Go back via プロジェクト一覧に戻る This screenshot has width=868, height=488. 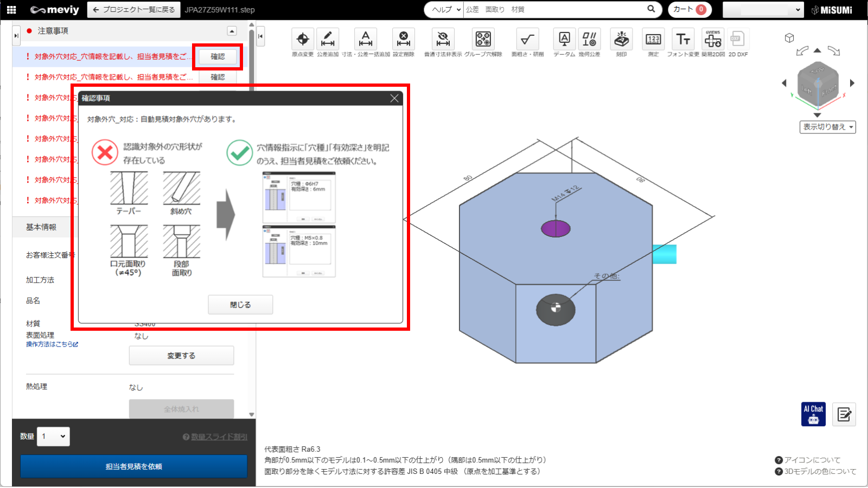[133, 9]
